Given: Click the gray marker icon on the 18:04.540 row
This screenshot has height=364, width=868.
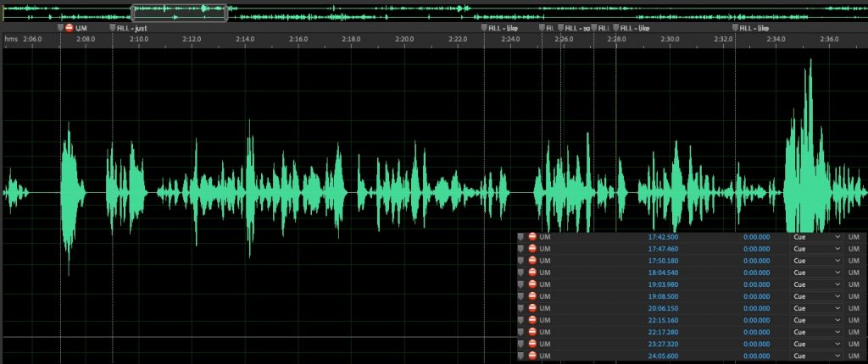Looking at the screenshot, I should click(520, 273).
